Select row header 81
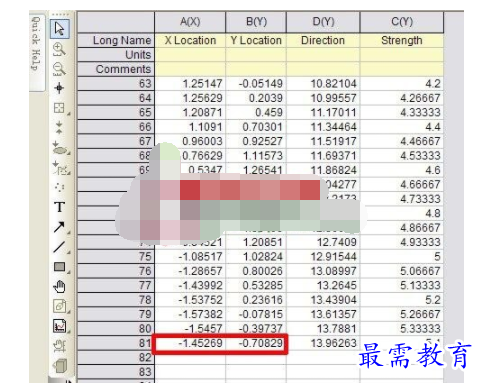The width and height of the screenshot is (480, 387). point(116,343)
